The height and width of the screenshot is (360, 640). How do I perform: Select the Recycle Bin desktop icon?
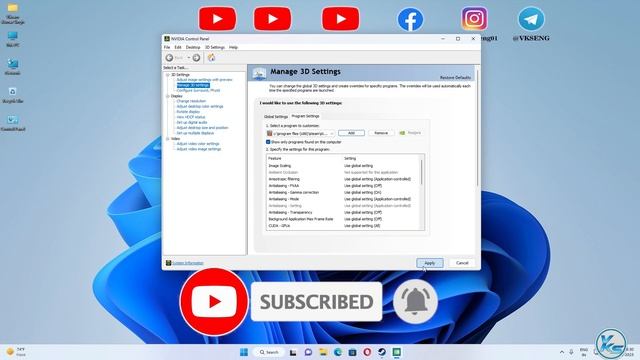(13, 95)
